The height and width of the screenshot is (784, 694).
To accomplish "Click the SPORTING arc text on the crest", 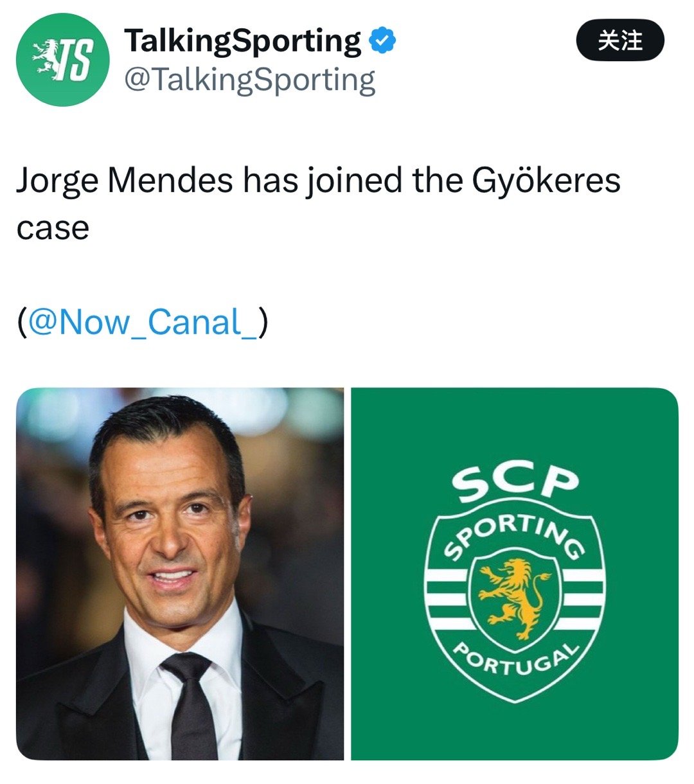I will coord(514,535).
